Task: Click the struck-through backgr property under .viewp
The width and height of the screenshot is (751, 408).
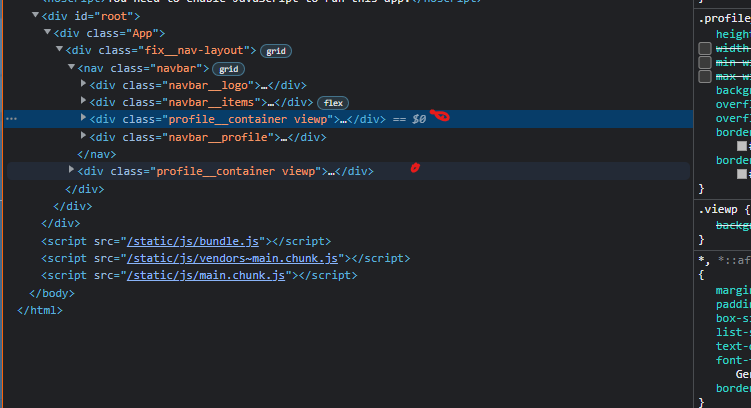Action: pyautogui.click(x=733, y=225)
